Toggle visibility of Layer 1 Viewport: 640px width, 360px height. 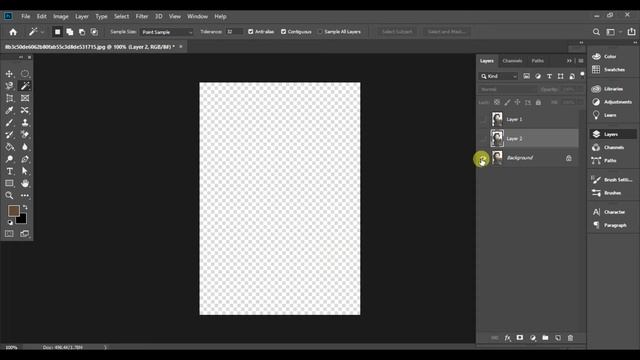click(x=483, y=119)
